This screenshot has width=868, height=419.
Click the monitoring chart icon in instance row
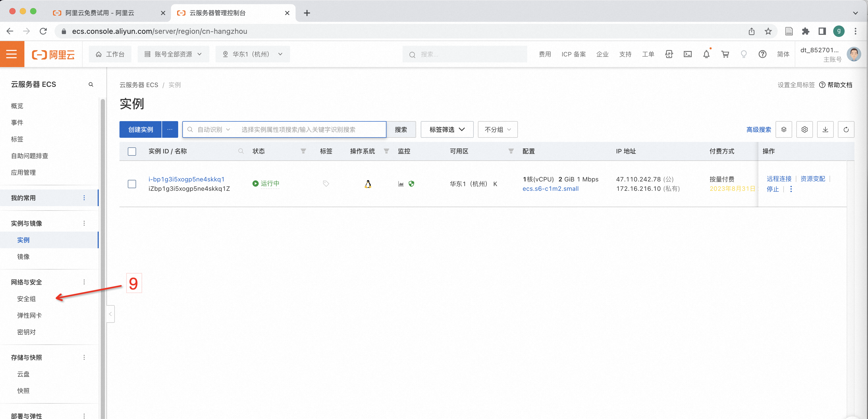[401, 184]
